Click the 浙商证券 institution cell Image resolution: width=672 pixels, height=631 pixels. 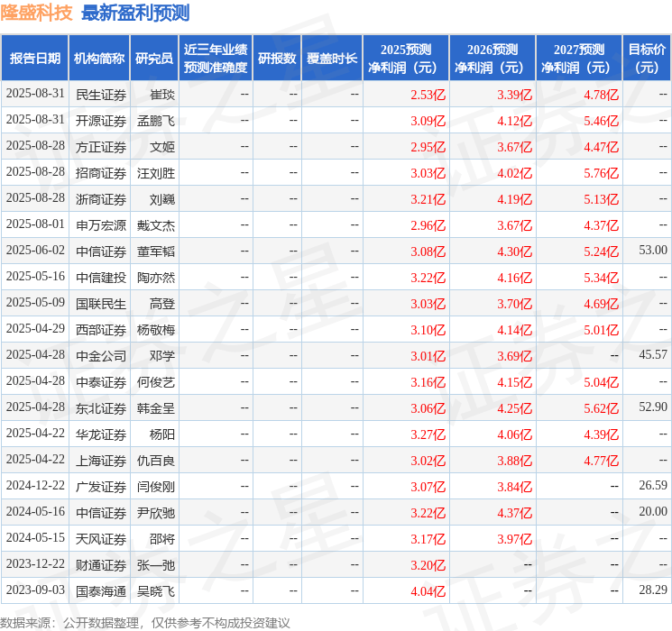click(101, 199)
